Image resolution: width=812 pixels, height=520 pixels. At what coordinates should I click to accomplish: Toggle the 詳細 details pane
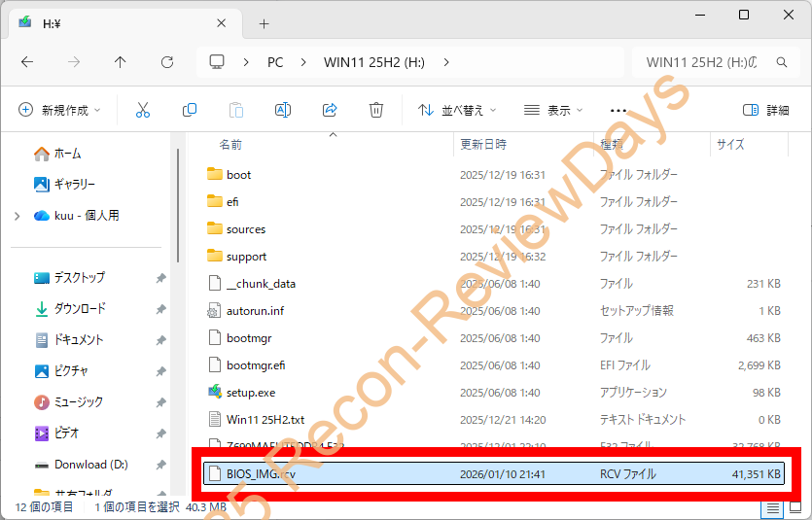click(x=766, y=110)
